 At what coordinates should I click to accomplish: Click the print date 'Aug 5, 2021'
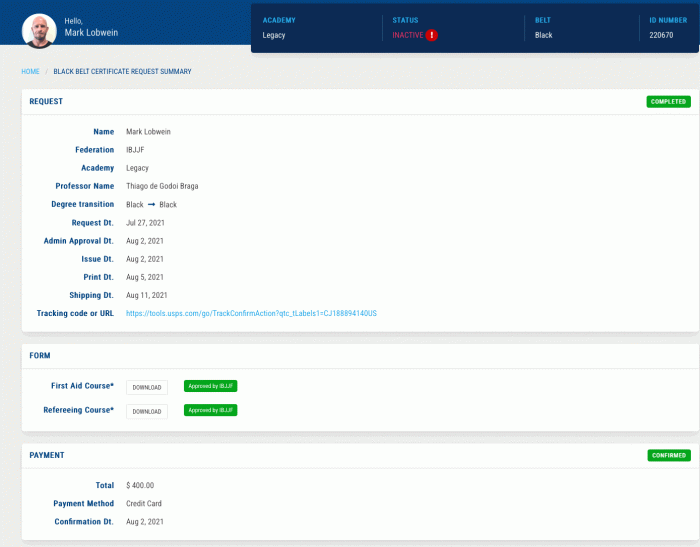point(145,277)
